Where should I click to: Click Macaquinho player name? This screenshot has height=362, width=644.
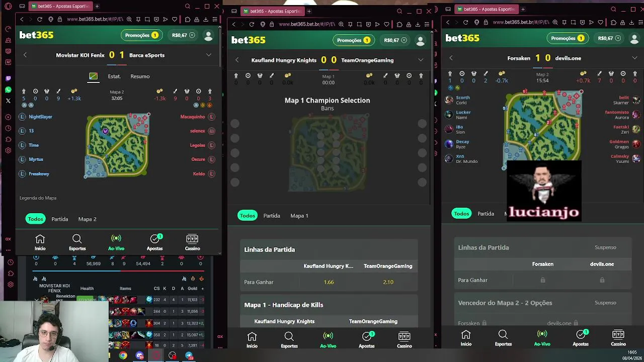(193, 117)
